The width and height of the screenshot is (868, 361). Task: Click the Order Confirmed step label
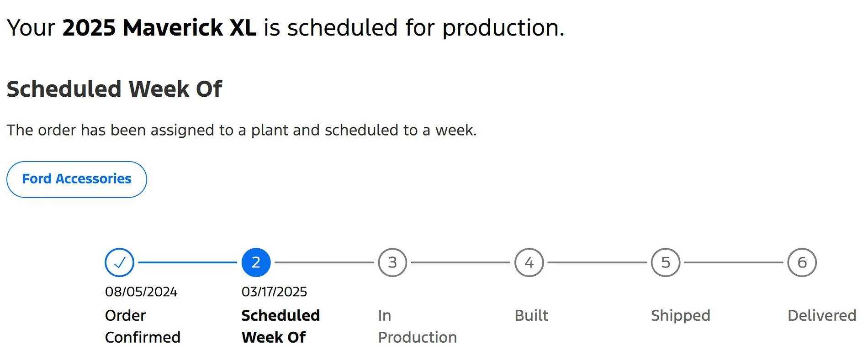click(x=143, y=326)
